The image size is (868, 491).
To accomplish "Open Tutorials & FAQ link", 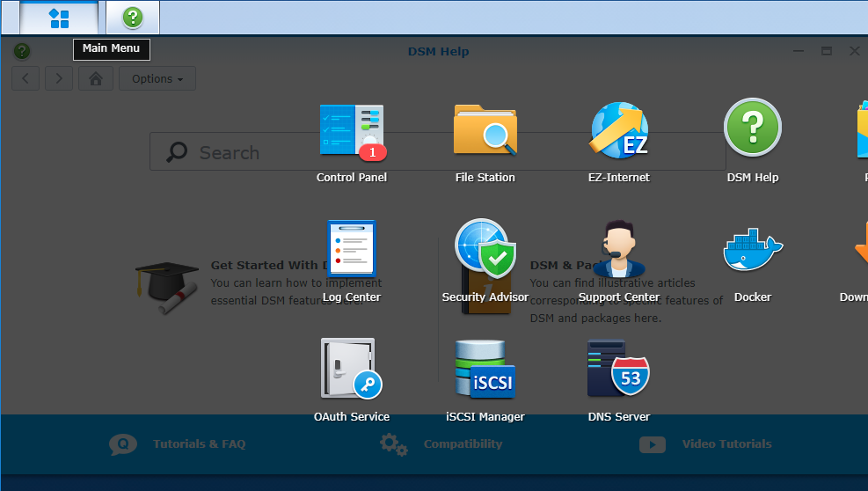I will 200,443.
